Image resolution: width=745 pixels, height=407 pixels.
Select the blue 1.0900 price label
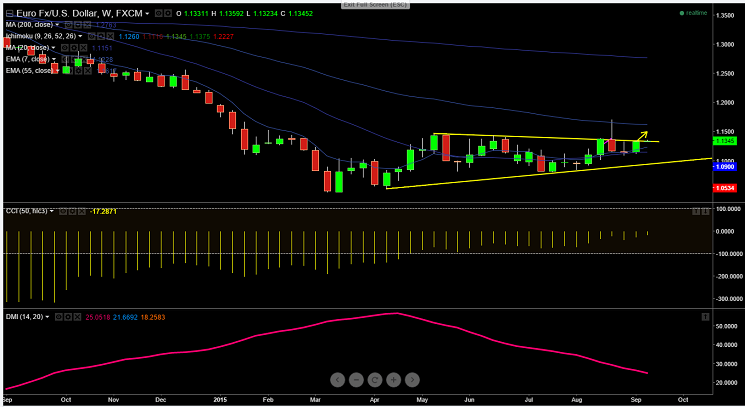pyautogui.click(x=725, y=167)
